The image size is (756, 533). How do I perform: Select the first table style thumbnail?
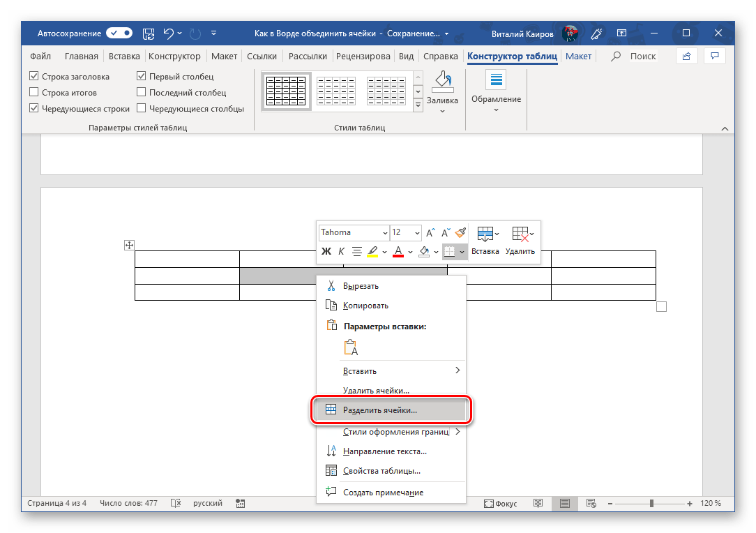(x=286, y=91)
